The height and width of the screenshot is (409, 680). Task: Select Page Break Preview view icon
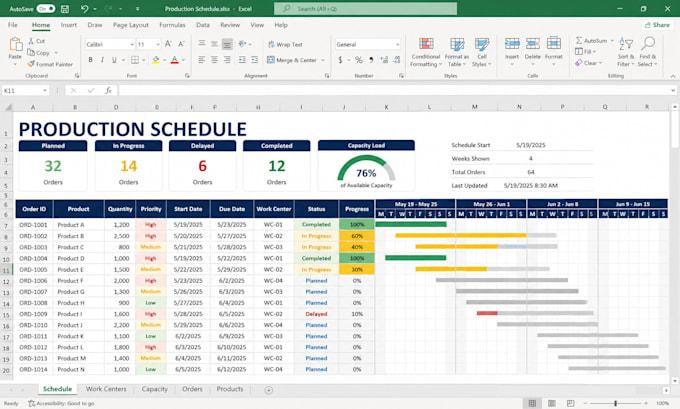(570, 403)
